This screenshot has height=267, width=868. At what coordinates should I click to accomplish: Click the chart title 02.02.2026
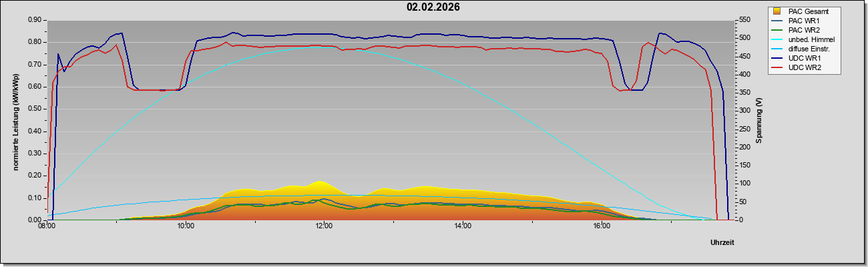(x=433, y=7)
